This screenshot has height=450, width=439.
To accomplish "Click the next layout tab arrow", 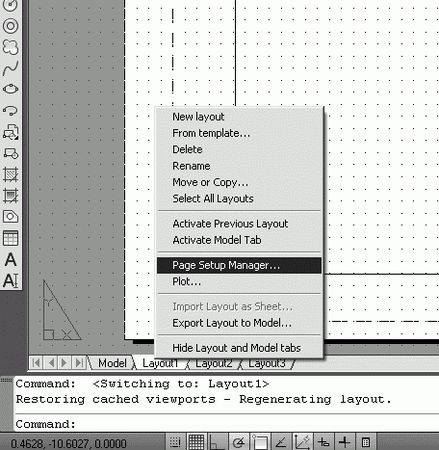I will (64, 363).
